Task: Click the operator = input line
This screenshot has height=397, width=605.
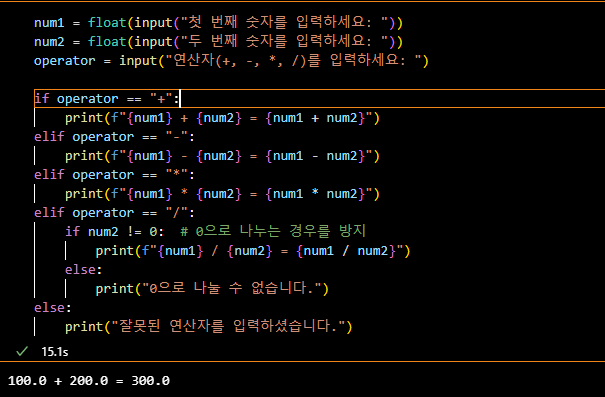Action: (x=232, y=61)
